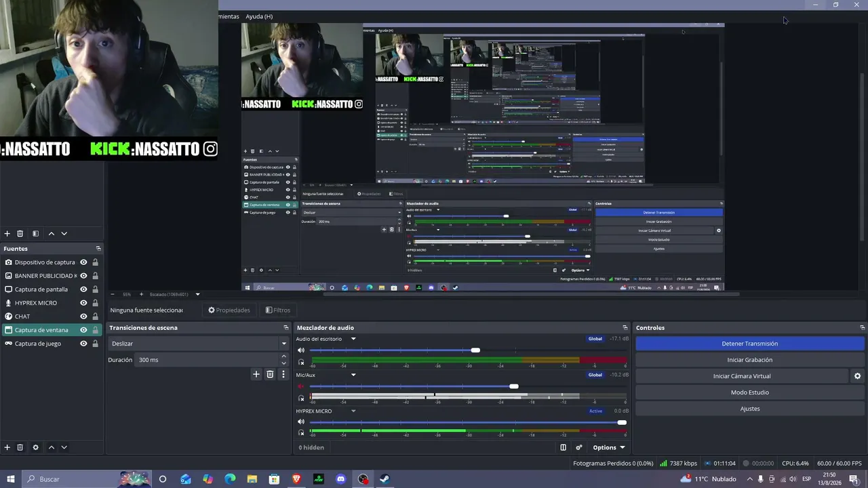Open scene filters icon in scenes toolbar

coord(35,234)
